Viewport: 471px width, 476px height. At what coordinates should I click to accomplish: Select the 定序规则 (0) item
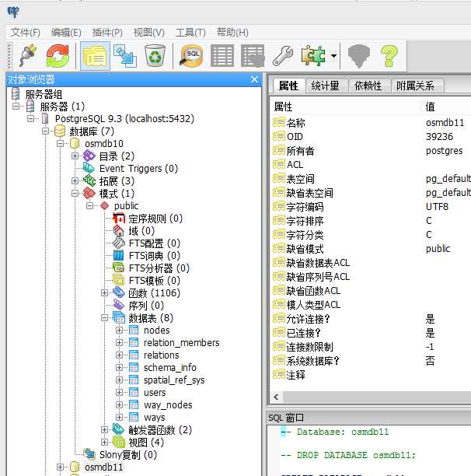155,219
